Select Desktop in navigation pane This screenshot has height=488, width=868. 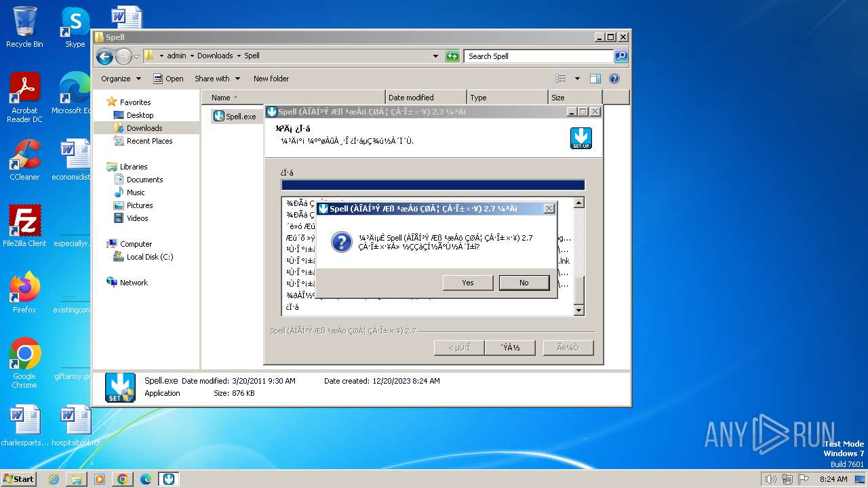tap(140, 115)
